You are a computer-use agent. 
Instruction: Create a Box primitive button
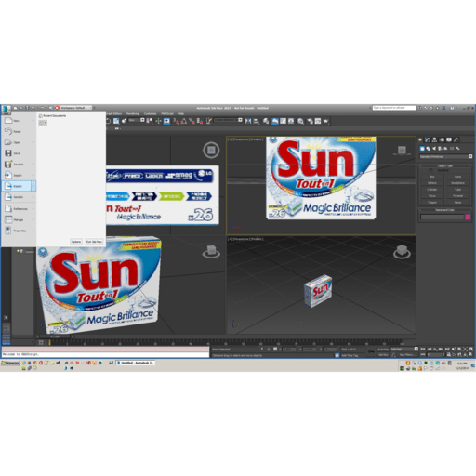point(432,177)
